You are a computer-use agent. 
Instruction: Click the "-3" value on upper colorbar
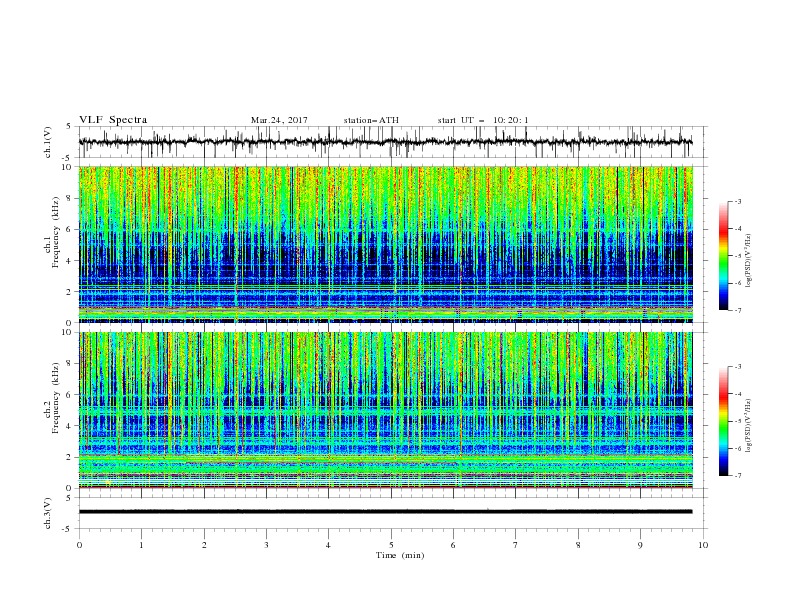tap(737, 202)
